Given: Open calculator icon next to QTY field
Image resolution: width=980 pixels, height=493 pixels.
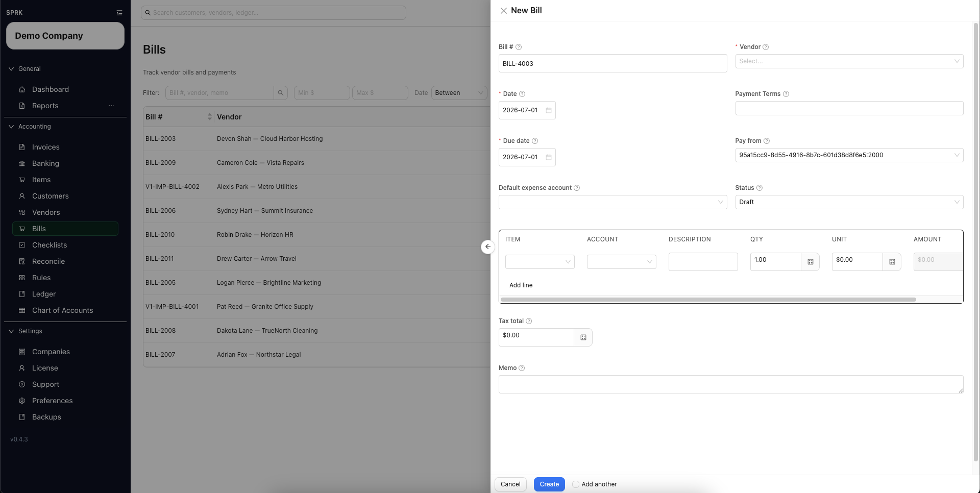Looking at the screenshot, I should 810,262.
